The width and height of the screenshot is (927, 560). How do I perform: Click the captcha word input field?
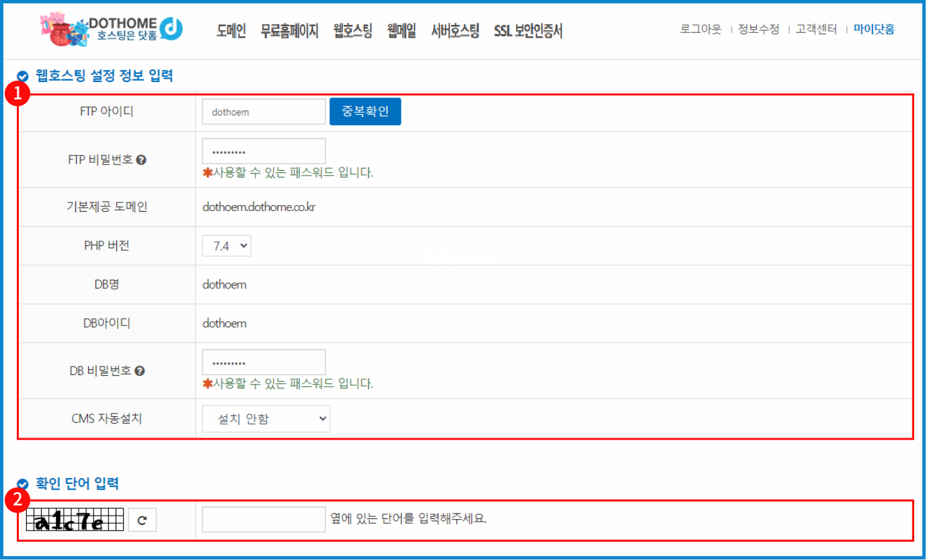(264, 520)
